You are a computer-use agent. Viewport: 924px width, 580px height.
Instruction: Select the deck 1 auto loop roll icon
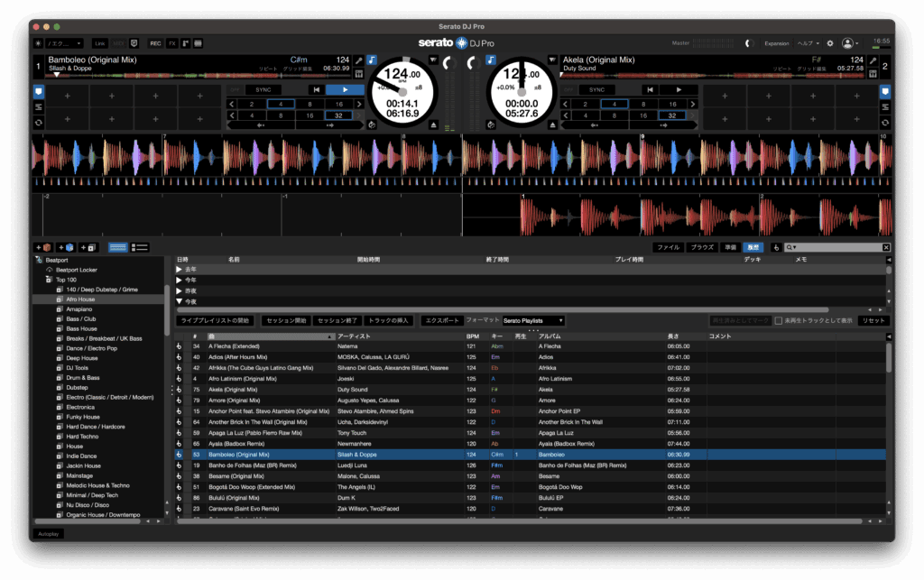(38, 123)
